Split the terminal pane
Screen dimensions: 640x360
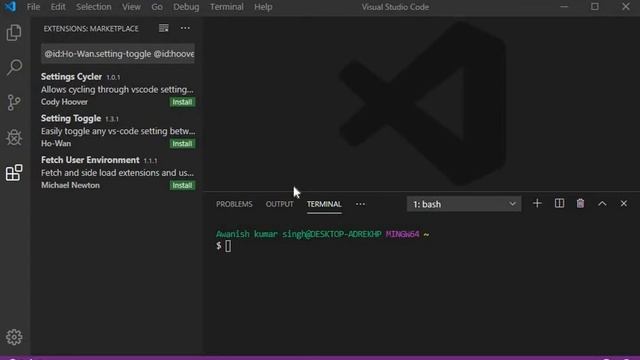(559, 204)
